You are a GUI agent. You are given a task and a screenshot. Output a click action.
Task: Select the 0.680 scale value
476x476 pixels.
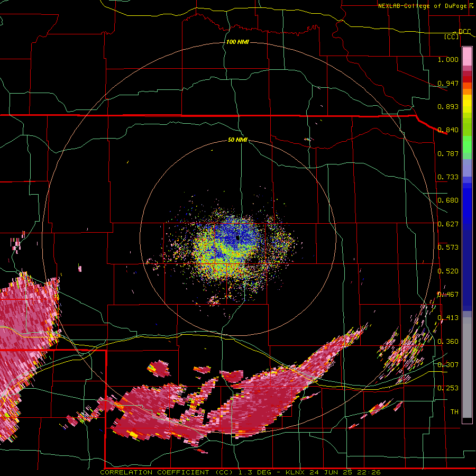448,200
